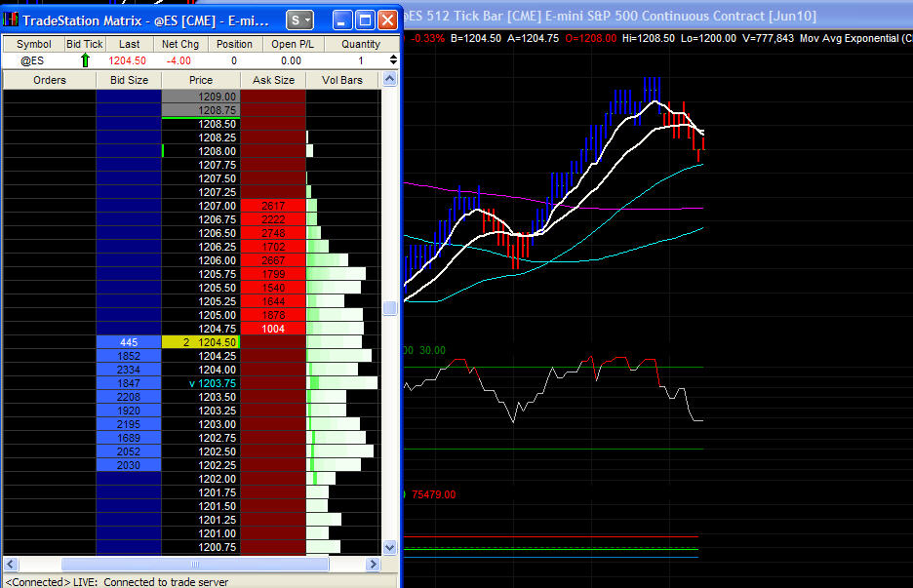Screen dimensions: 913x588
Task: Click ask size 1004 at 1204.75
Action: coord(273,329)
